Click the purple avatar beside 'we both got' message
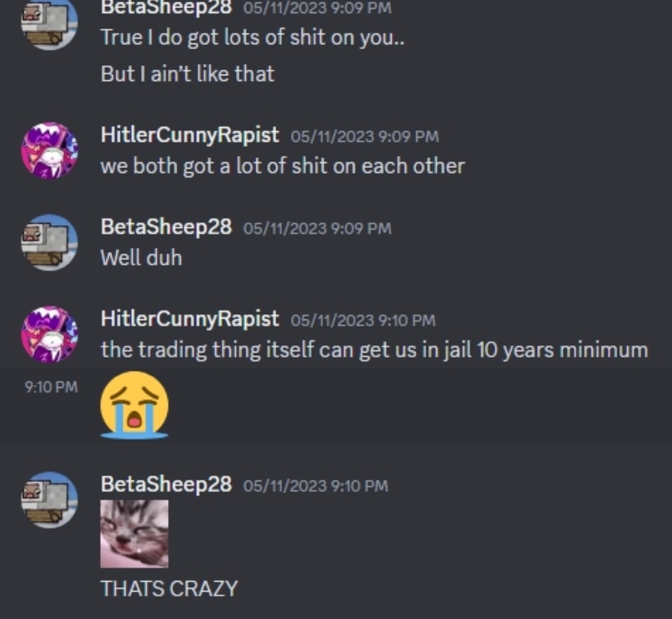This screenshot has height=619, width=672. pos(50,151)
